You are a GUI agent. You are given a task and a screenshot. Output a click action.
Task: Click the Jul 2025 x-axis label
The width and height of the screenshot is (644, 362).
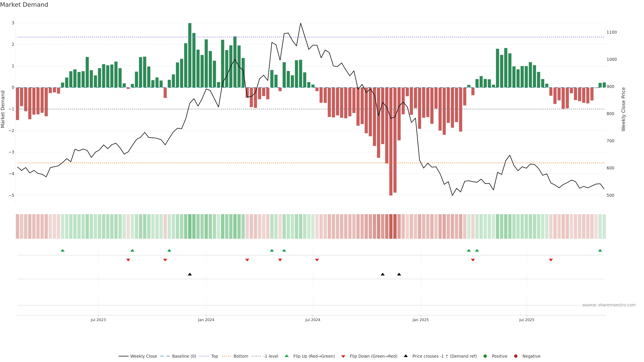(x=526, y=320)
